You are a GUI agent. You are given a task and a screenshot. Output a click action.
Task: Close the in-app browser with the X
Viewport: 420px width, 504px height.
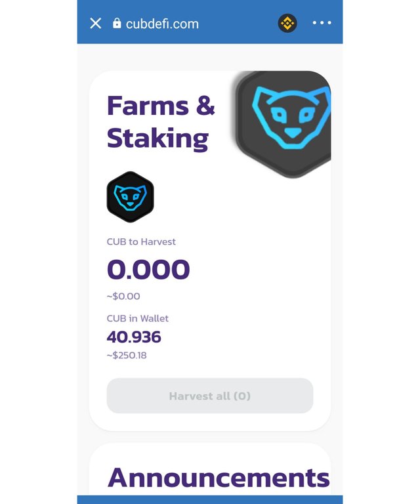pos(96,24)
